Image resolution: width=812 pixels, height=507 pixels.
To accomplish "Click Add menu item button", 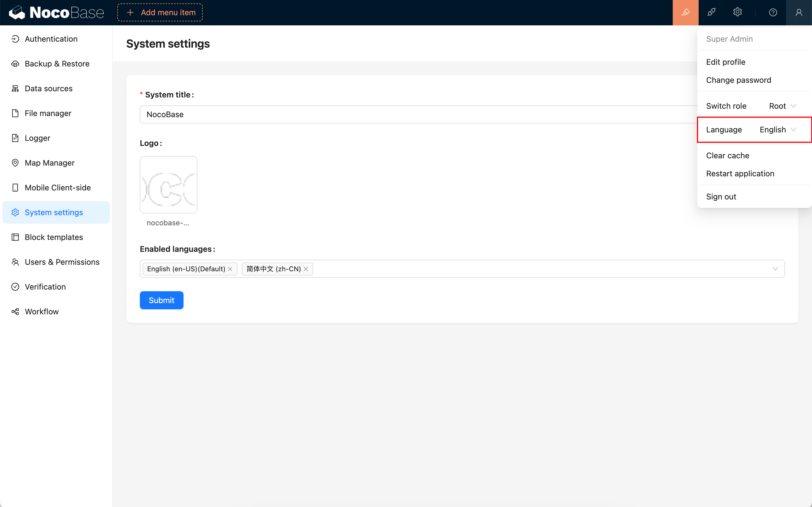I will [x=160, y=12].
